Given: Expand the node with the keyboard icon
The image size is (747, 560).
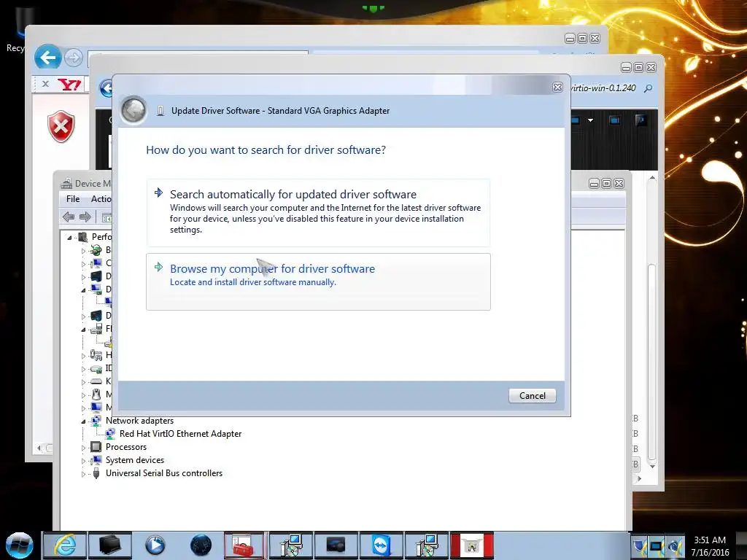Looking at the screenshot, I should (x=83, y=382).
